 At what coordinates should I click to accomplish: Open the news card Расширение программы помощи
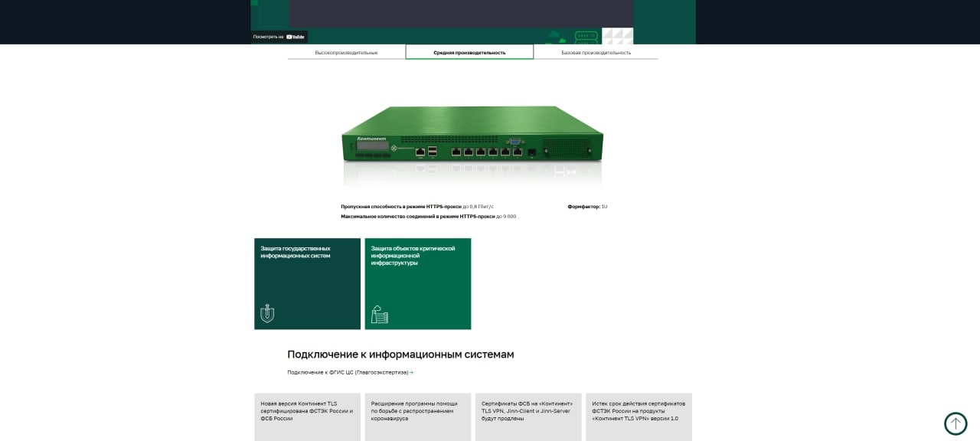[418, 416]
